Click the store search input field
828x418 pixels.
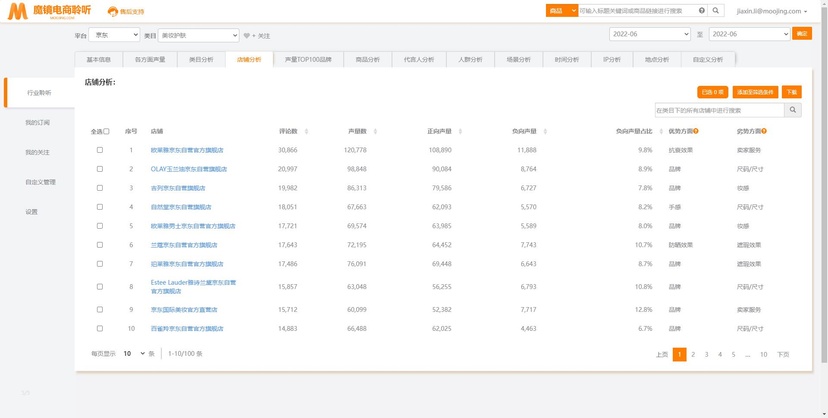pos(719,110)
